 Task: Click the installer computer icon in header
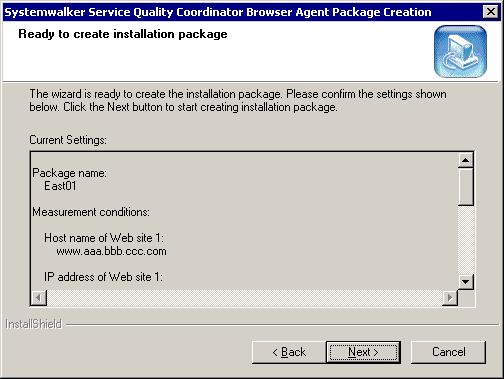click(460, 52)
